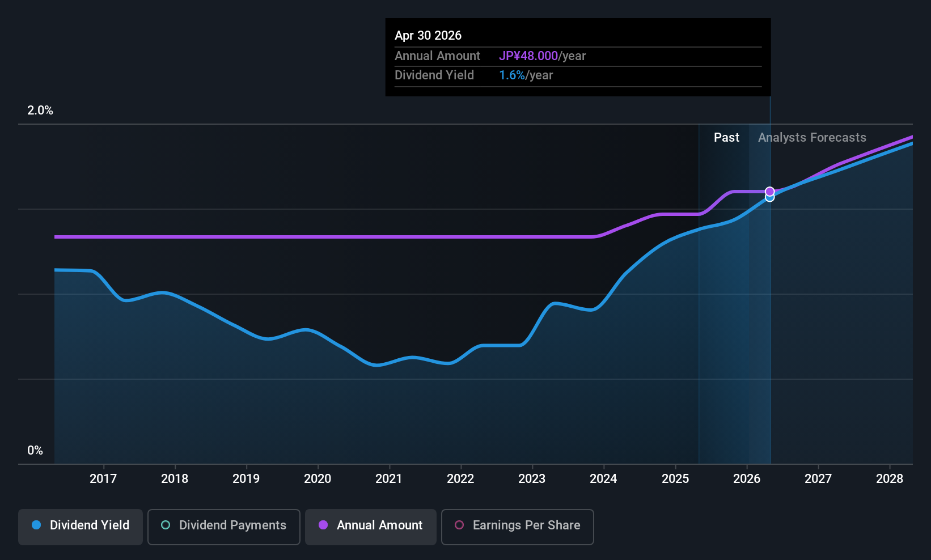
Task: Click the 2020 x-axis label
Action: click(318, 478)
